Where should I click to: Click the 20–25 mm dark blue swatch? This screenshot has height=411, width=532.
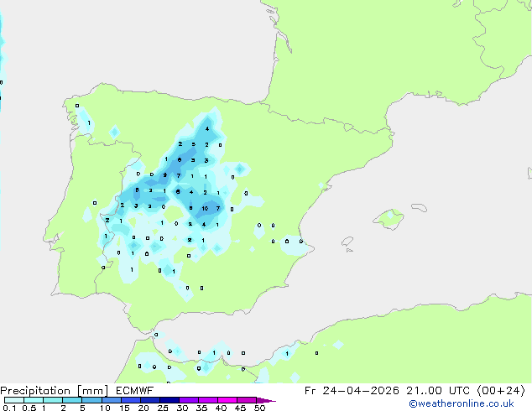pyautogui.click(x=149, y=400)
